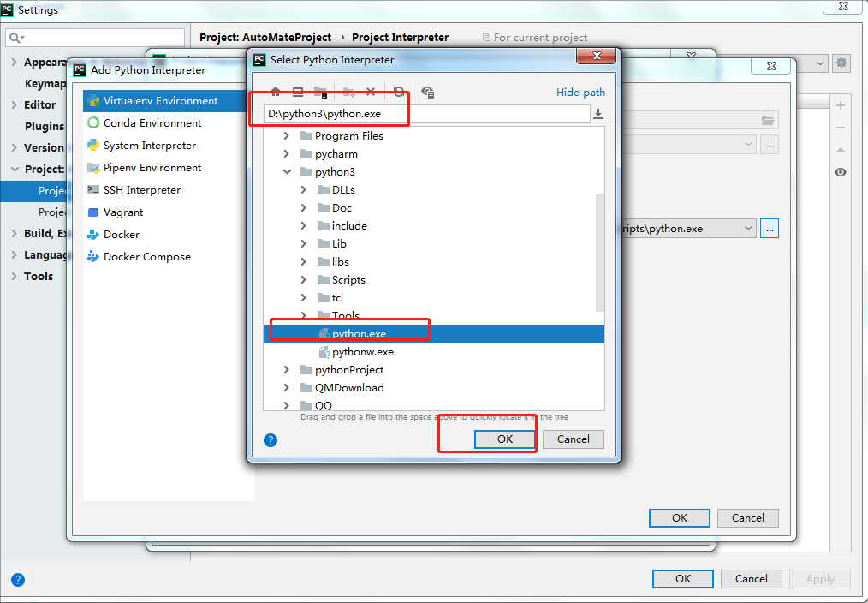Screen dimensions: 868x603
Task: Click upgrade arrow icon in packages panel
Action: pyautogui.click(x=841, y=150)
